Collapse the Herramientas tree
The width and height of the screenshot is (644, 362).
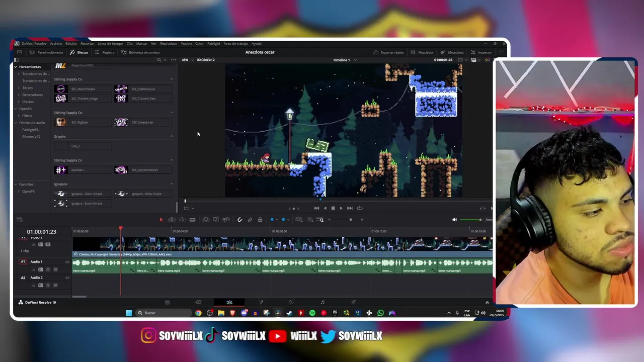tap(16, 67)
